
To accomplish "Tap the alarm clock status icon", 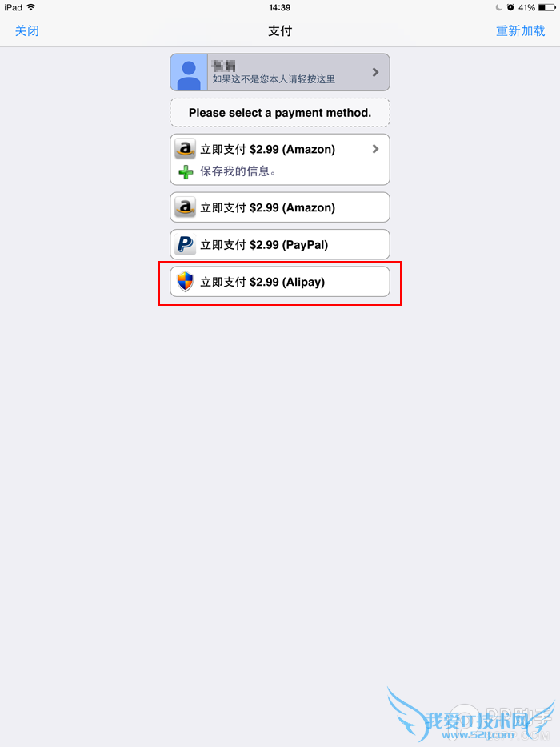I will tap(510, 8).
